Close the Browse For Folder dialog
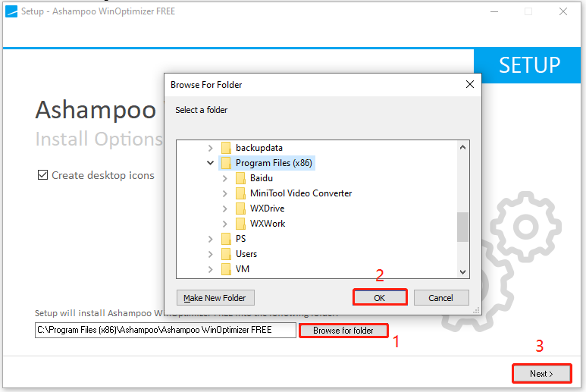This screenshot has width=586, height=392. (470, 84)
